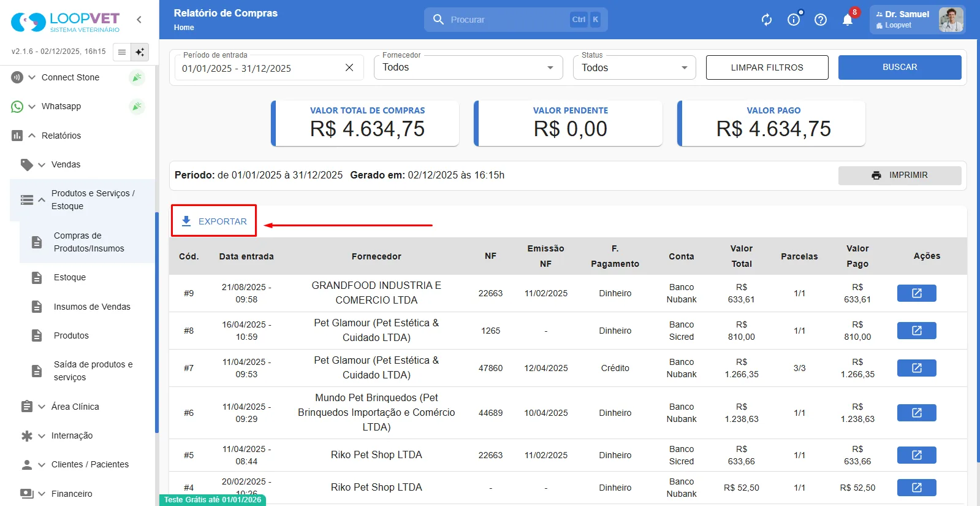
Task: Open the notifications bell icon
Action: click(x=848, y=20)
